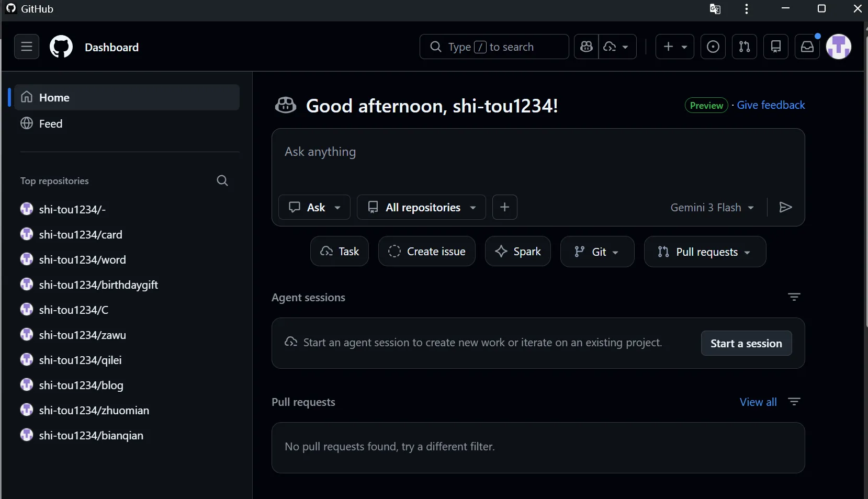Open the shi-tou1234/blog repository

click(81, 385)
